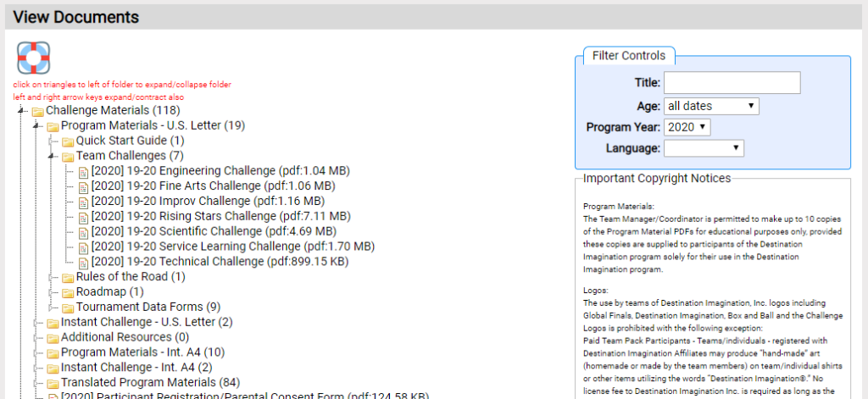Open 19-20 Improv Challenge pdf link
The height and width of the screenshot is (399, 868).
click(209, 201)
